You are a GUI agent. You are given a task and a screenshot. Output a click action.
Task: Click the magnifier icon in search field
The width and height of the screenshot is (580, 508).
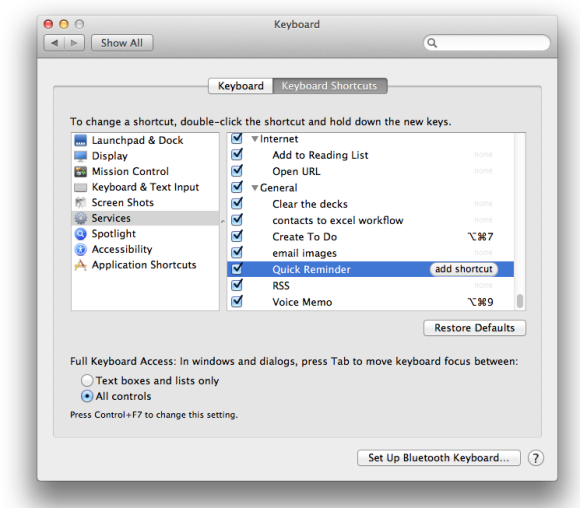[x=432, y=43]
